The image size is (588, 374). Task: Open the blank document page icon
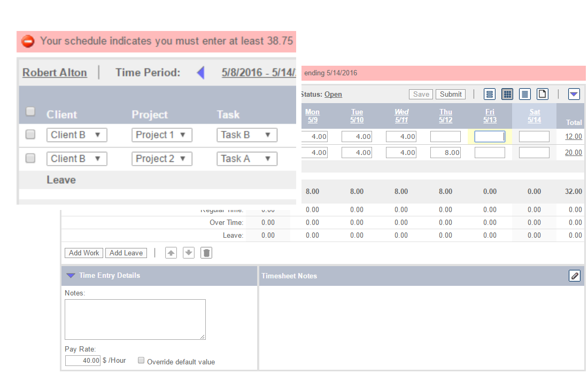click(x=542, y=94)
